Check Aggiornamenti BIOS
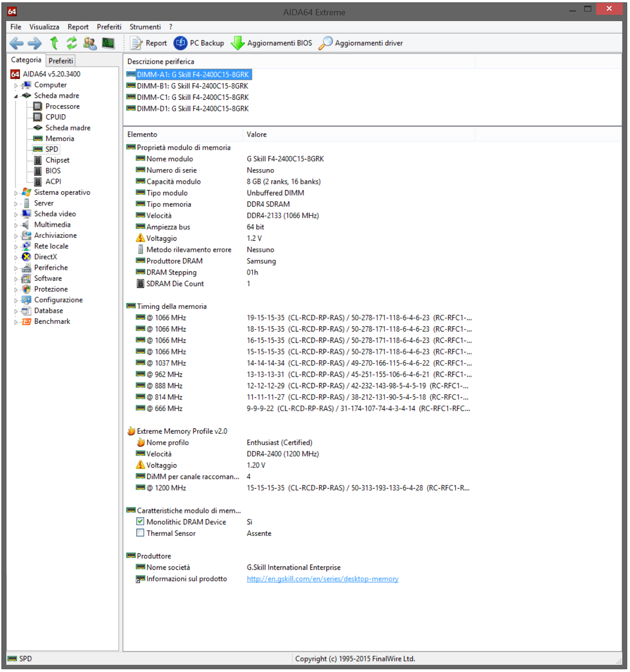Image resolution: width=630 pixels, height=672 pixels. click(x=271, y=43)
